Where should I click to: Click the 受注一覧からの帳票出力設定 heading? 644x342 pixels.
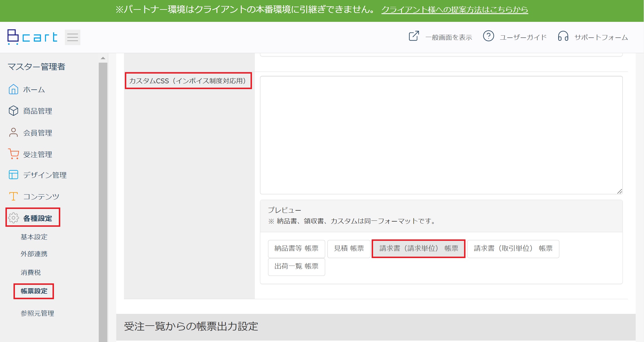tap(191, 326)
